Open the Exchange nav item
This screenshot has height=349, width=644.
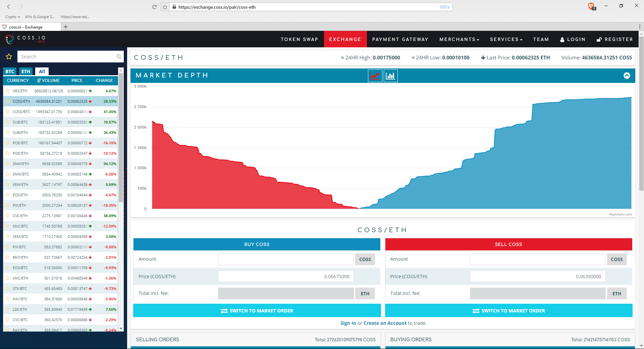click(345, 39)
